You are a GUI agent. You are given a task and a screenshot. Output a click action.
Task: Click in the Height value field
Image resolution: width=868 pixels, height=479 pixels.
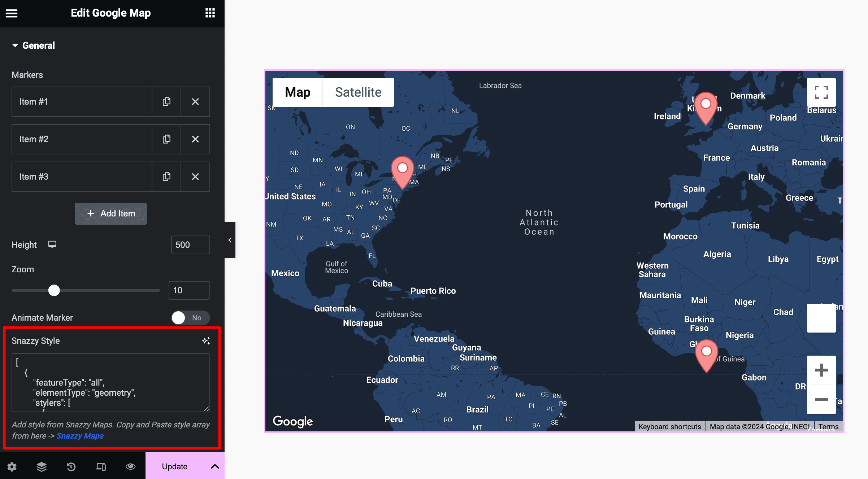191,245
